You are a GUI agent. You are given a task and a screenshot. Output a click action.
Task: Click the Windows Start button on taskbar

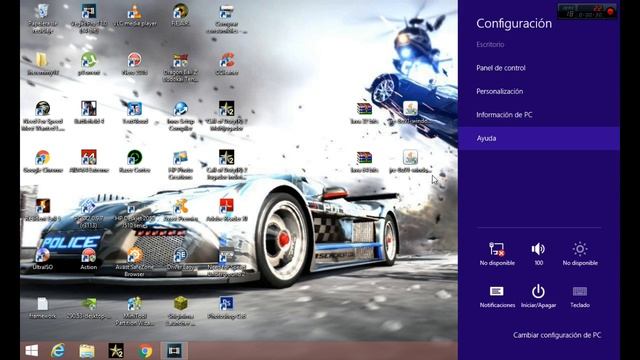pyautogui.click(x=32, y=351)
